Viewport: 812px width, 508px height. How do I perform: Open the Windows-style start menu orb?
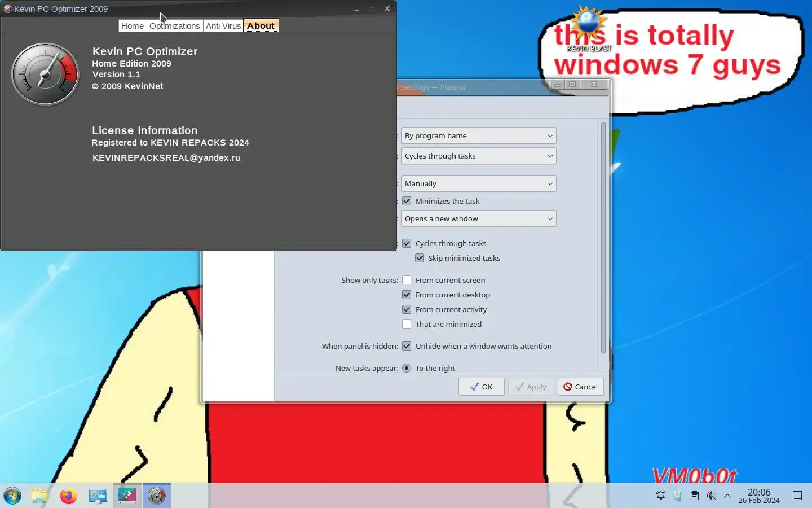pos(12,496)
